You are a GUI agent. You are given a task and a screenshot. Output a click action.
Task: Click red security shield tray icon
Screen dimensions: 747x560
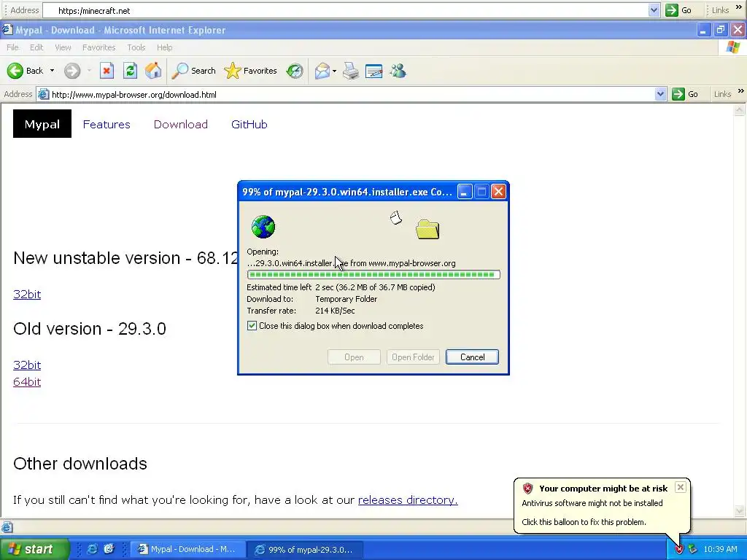coord(679,550)
